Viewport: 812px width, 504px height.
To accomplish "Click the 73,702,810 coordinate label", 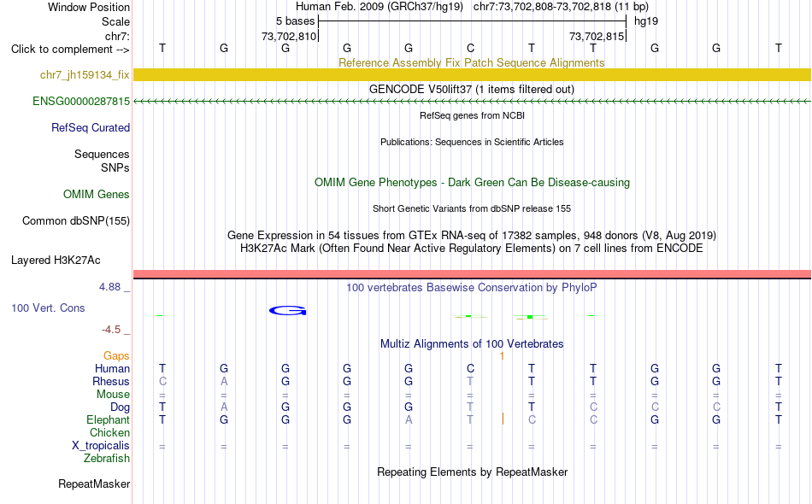I will click(289, 36).
